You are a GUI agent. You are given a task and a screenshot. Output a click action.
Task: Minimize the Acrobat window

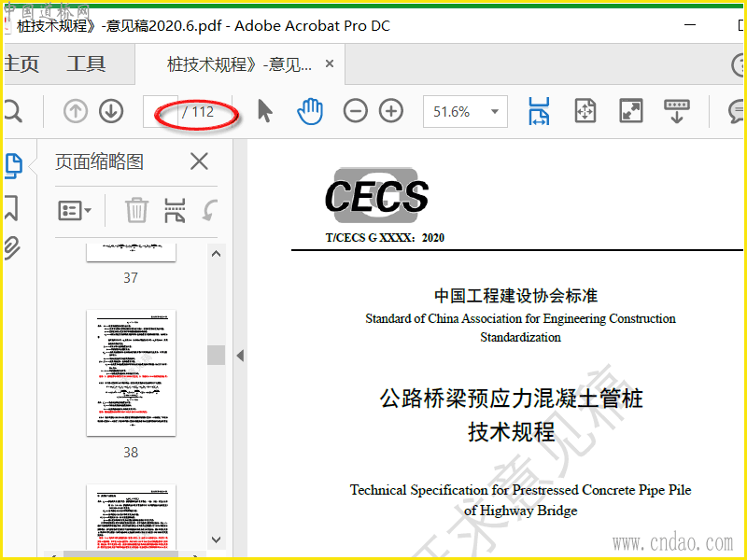point(690,25)
